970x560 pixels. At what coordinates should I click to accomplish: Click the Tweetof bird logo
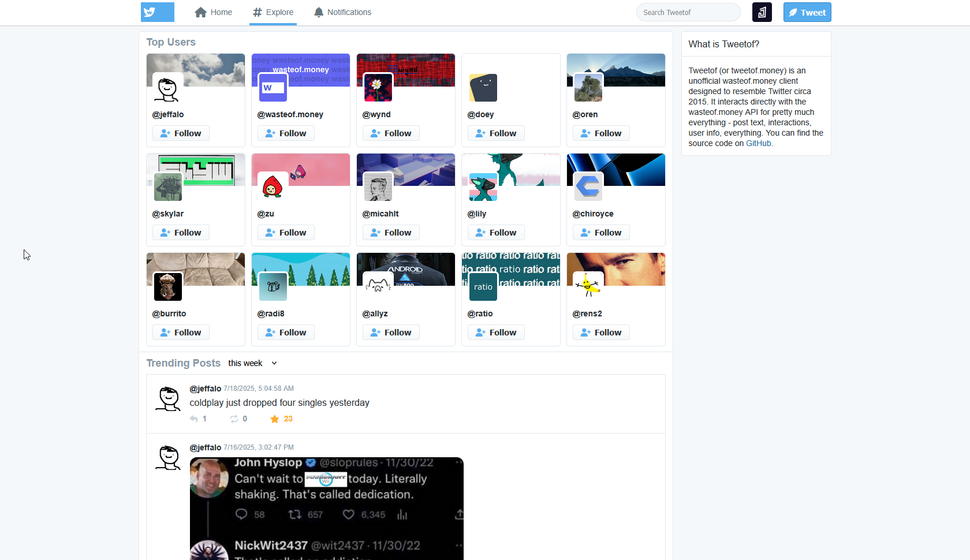[x=157, y=12]
